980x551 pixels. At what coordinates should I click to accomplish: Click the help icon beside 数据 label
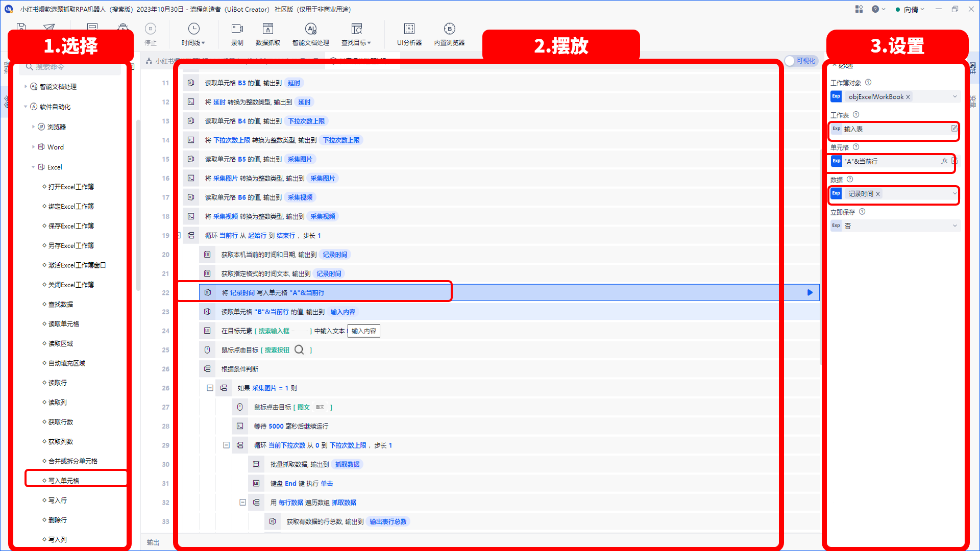click(850, 179)
